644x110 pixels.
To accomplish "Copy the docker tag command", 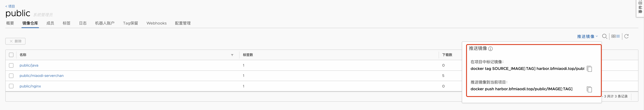I will (589, 69).
